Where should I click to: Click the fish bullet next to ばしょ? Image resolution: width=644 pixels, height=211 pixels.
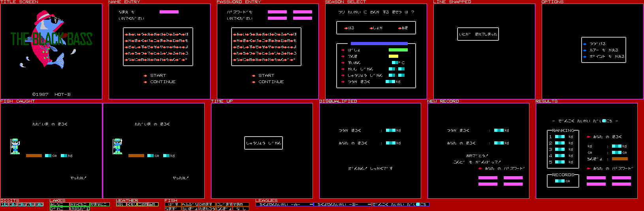tap(343, 50)
